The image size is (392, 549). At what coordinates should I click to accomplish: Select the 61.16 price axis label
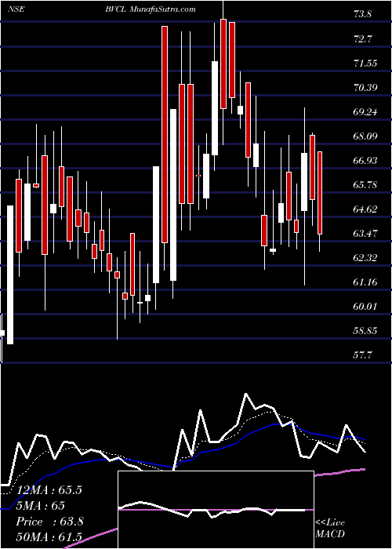click(x=365, y=282)
